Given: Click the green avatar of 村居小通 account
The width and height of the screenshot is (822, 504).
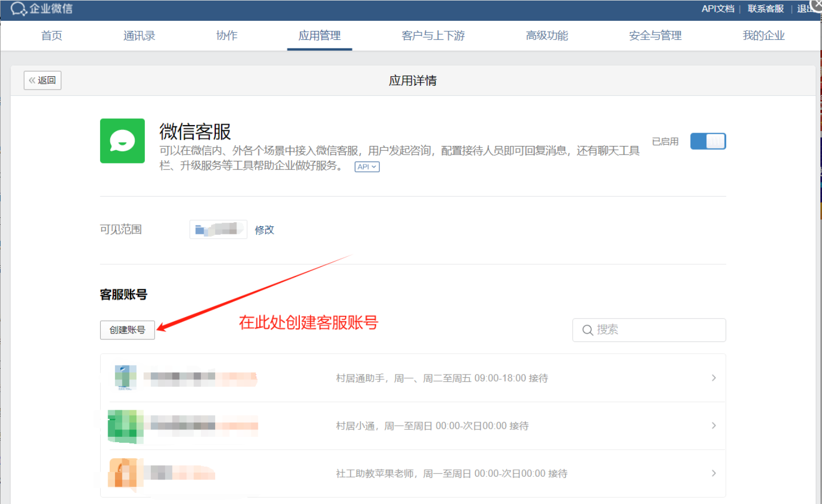Looking at the screenshot, I should pos(125,426).
